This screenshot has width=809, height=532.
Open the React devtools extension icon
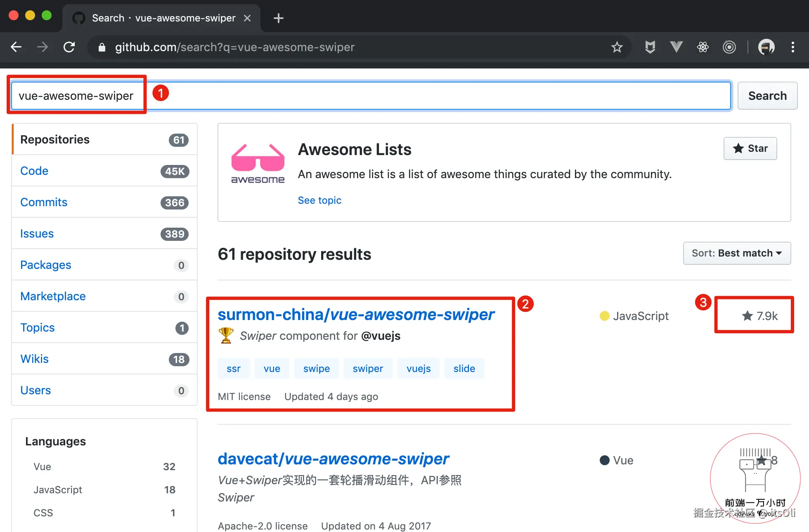click(703, 47)
